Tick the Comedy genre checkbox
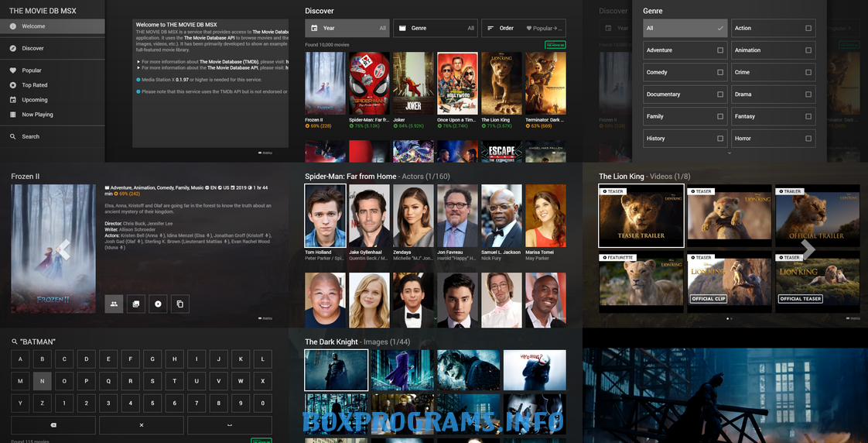The width and height of the screenshot is (868, 443). click(720, 73)
